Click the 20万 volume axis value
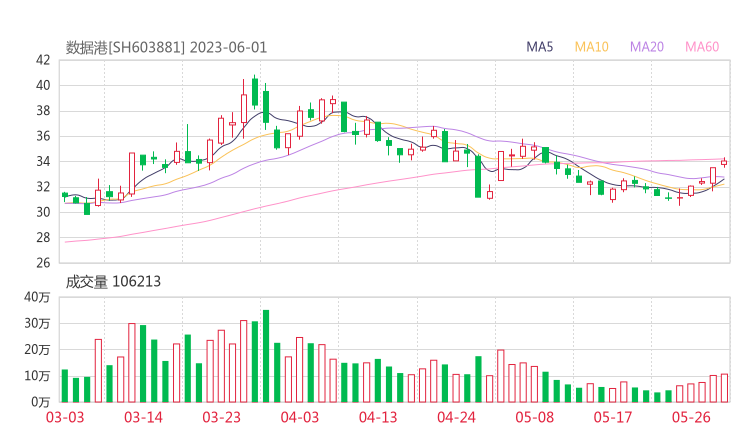 [37, 350]
